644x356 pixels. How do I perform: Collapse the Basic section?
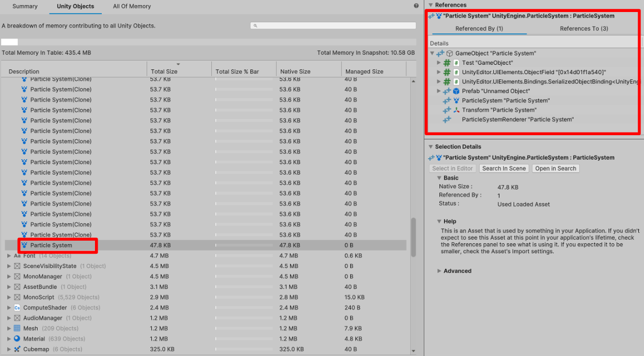coord(439,178)
